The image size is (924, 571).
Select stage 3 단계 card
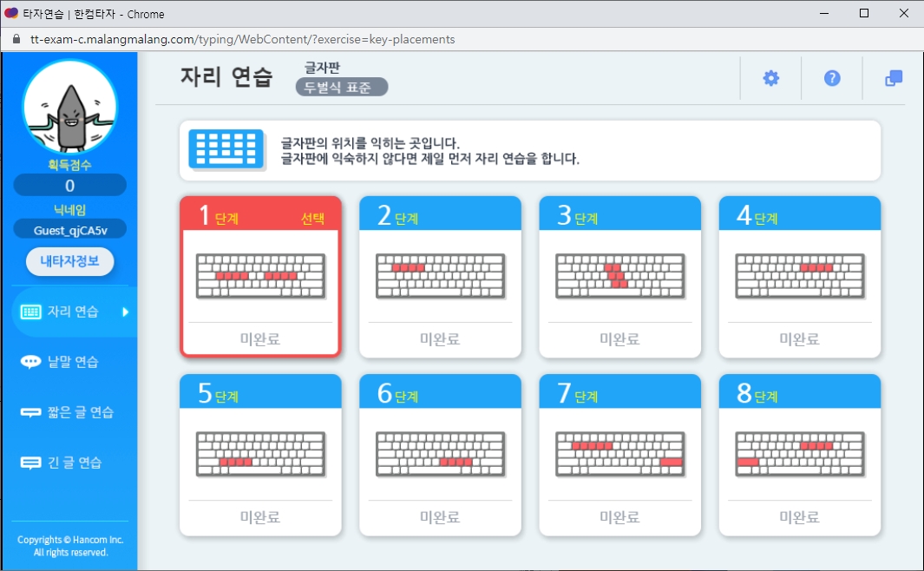click(619, 276)
